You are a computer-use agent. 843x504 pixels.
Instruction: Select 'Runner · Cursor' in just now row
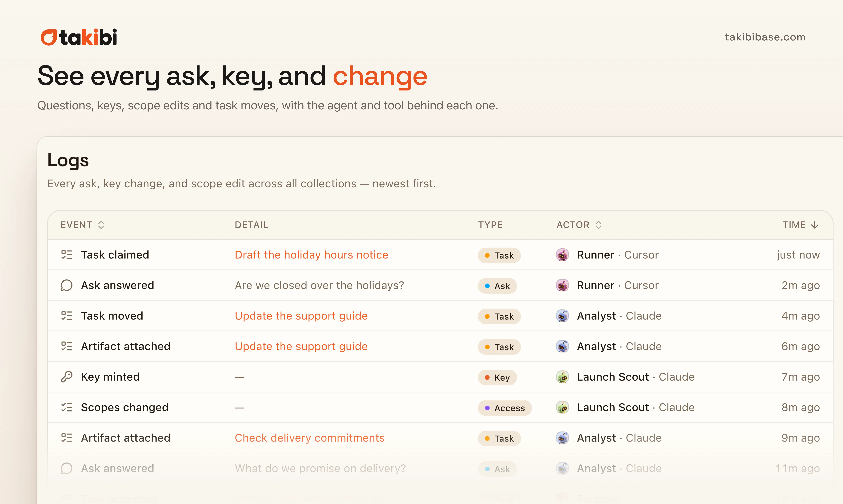(618, 255)
